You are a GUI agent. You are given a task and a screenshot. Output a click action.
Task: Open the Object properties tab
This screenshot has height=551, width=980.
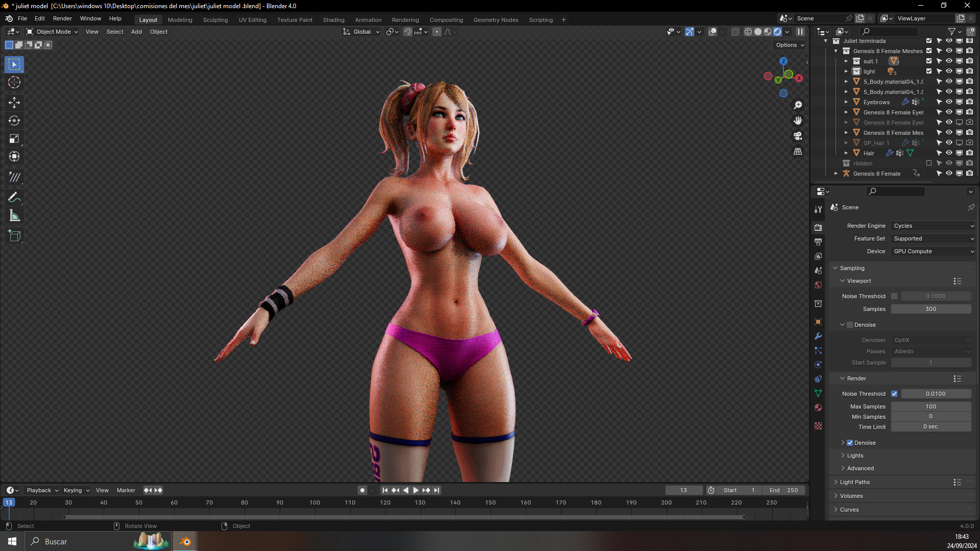click(818, 322)
